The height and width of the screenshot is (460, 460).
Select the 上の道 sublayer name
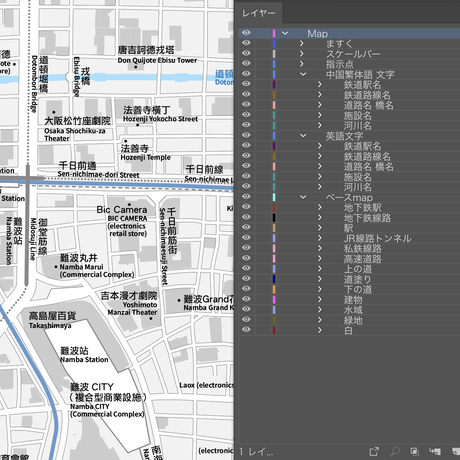coord(358,269)
